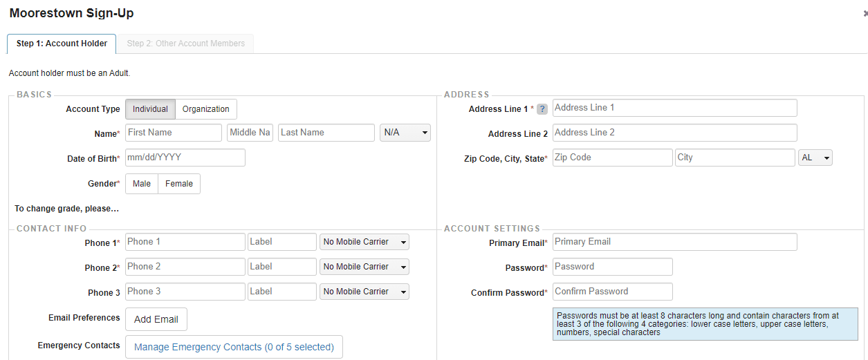Click the Phone 3 Label field
The width and height of the screenshot is (868, 360).
tap(282, 292)
